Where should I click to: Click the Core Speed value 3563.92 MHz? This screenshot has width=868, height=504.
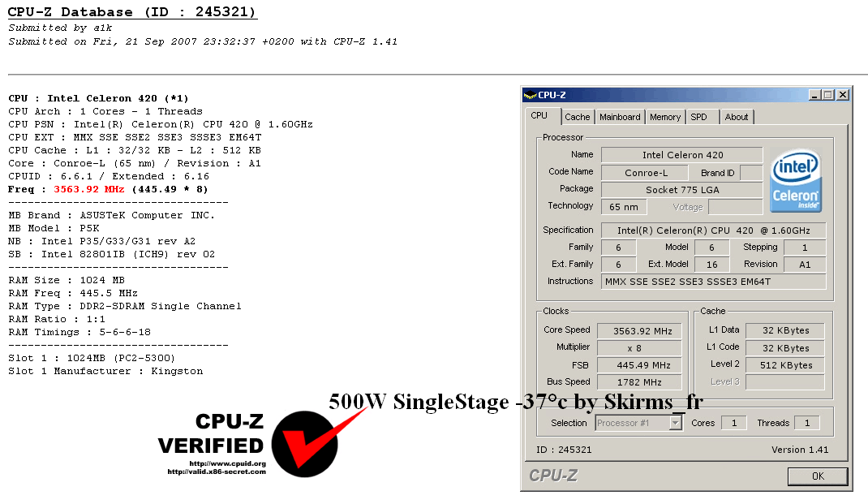[x=639, y=331]
